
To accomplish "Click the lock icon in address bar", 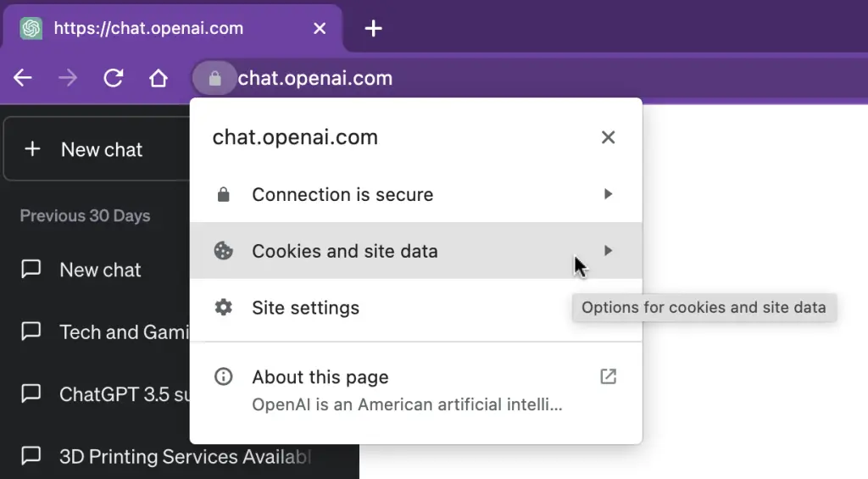I will (x=214, y=78).
